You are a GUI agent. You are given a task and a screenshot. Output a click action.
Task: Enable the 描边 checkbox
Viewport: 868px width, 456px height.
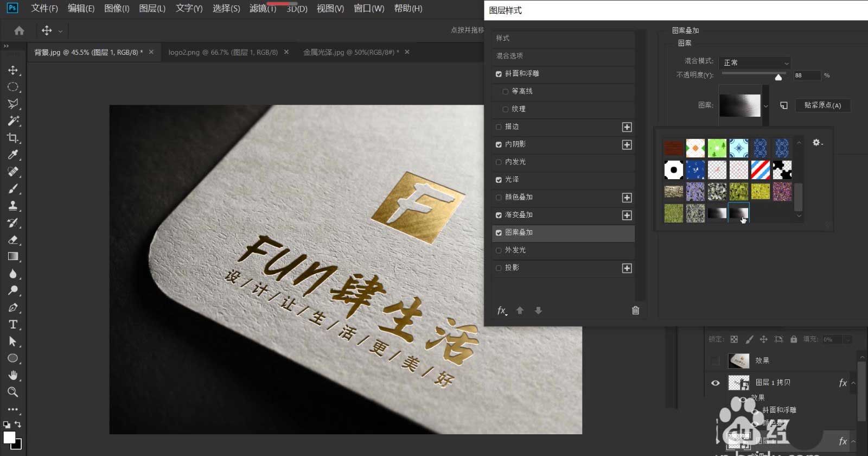[x=499, y=127]
